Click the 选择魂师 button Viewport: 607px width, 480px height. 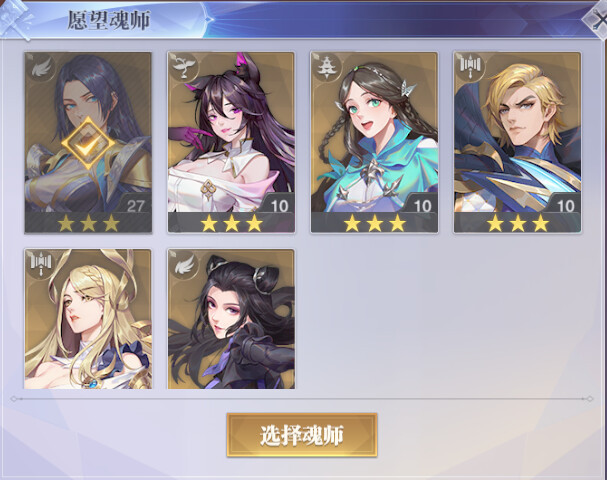pyautogui.click(x=302, y=435)
